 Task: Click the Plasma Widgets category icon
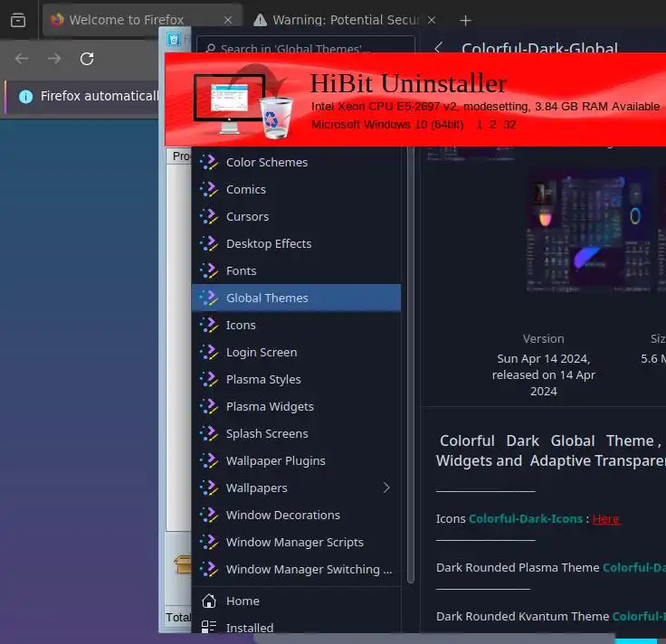(x=209, y=407)
